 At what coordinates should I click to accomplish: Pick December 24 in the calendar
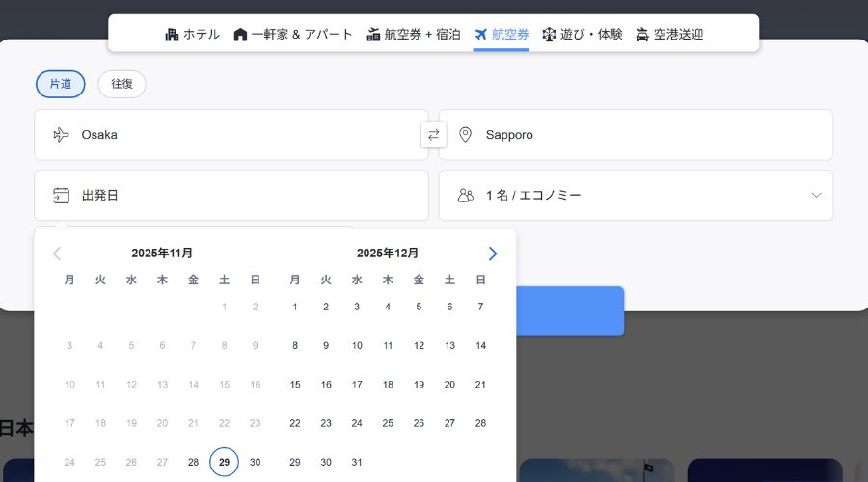tap(357, 423)
